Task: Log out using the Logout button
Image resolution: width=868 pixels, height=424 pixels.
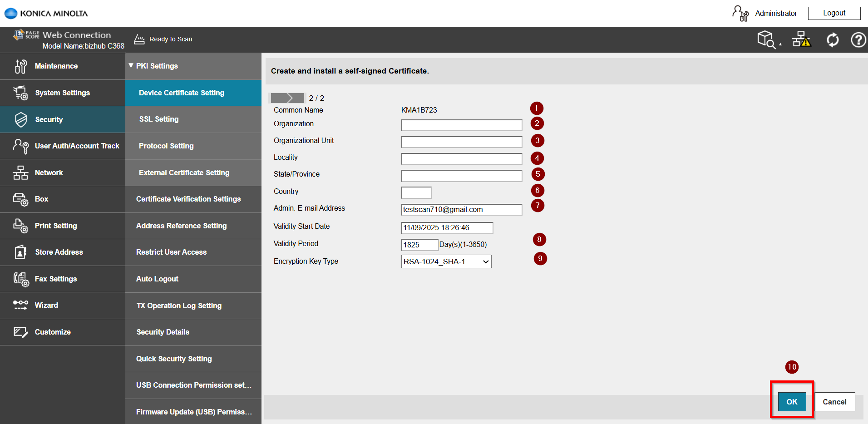Action: pos(834,13)
